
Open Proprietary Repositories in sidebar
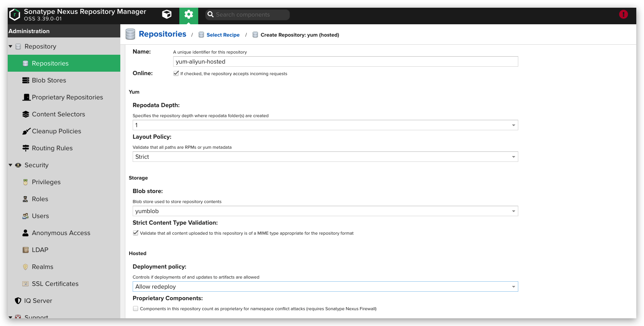point(67,97)
